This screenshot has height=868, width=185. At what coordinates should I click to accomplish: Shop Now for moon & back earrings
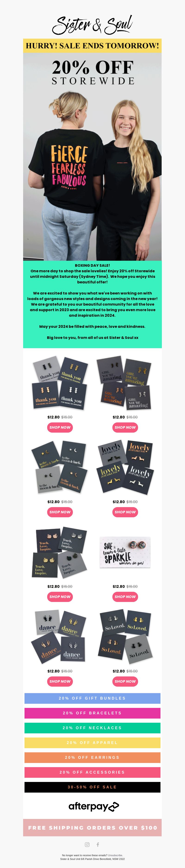coord(60,512)
